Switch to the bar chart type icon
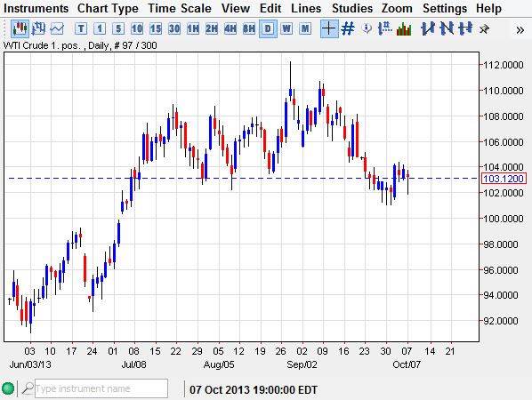The height and width of the screenshot is (400, 532). (38, 28)
